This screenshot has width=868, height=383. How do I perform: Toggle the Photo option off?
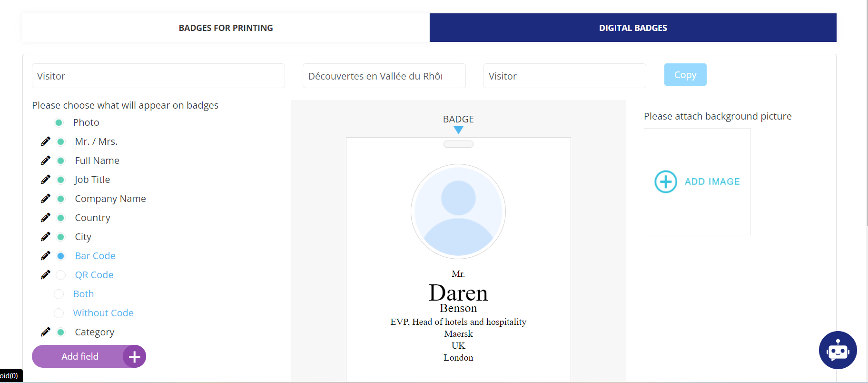click(x=59, y=122)
